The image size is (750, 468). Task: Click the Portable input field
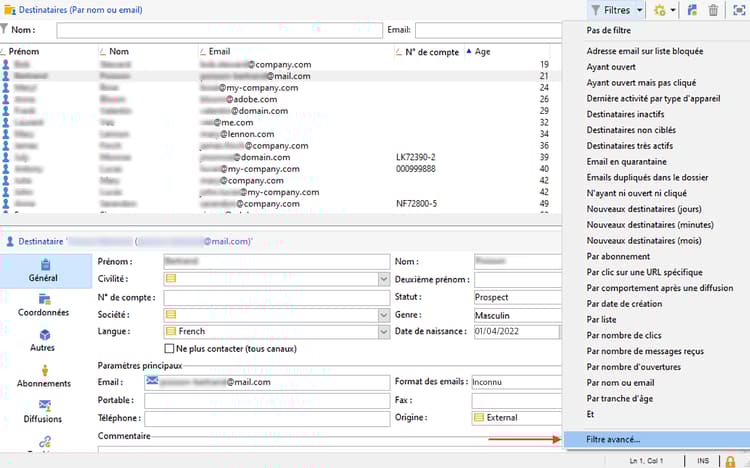coord(267,401)
